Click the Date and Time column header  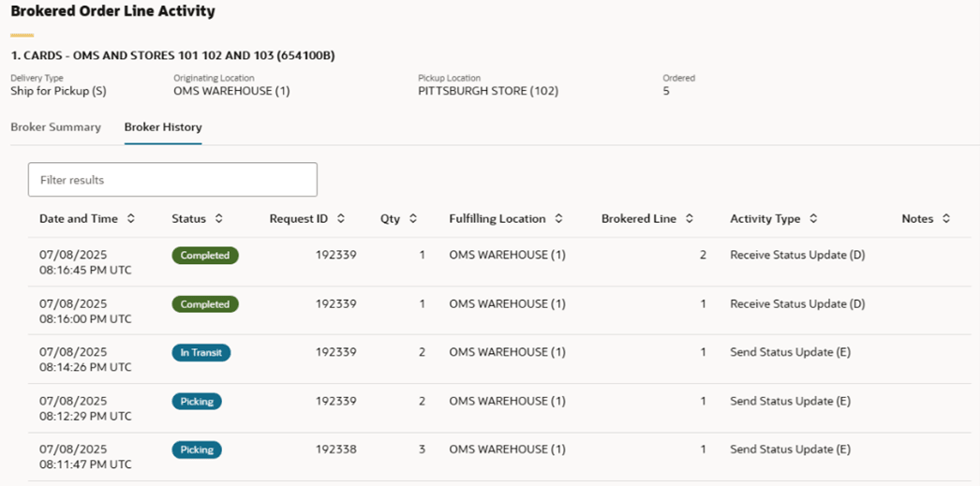[x=79, y=218]
